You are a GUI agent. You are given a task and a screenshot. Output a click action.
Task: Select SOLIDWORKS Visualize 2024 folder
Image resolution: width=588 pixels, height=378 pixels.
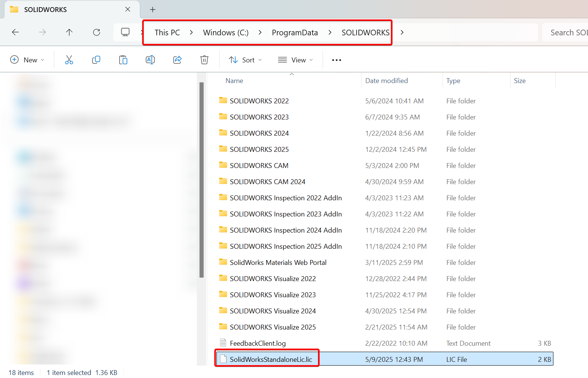(273, 311)
